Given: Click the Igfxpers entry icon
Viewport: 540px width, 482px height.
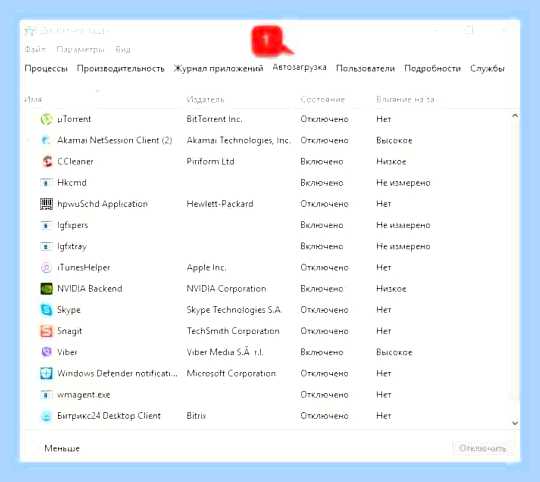Looking at the screenshot, I should click(46, 225).
